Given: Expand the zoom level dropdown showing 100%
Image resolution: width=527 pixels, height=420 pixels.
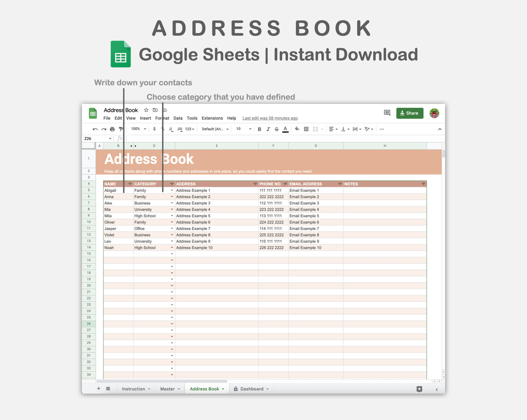Looking at the screenshot, I should pos(138,129).
